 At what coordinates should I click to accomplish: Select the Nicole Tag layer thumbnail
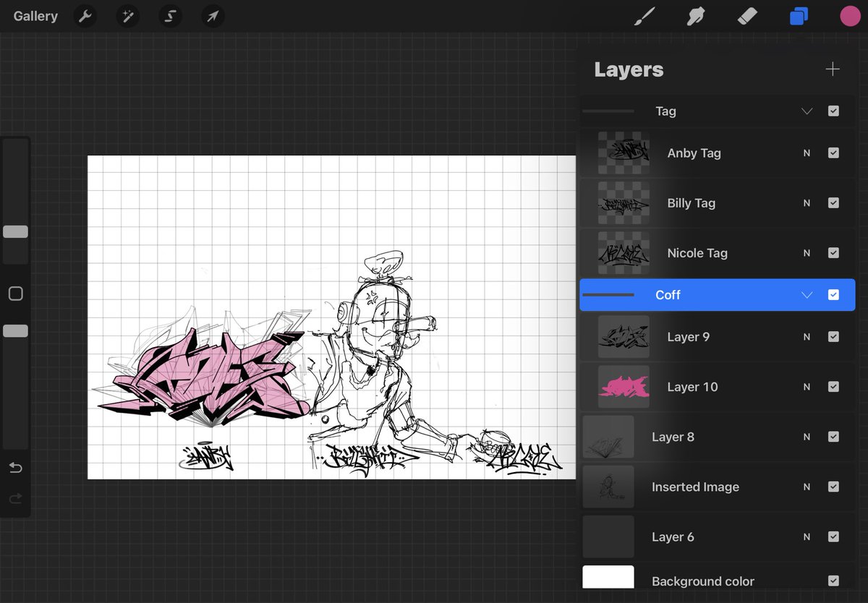pos(624,252)
